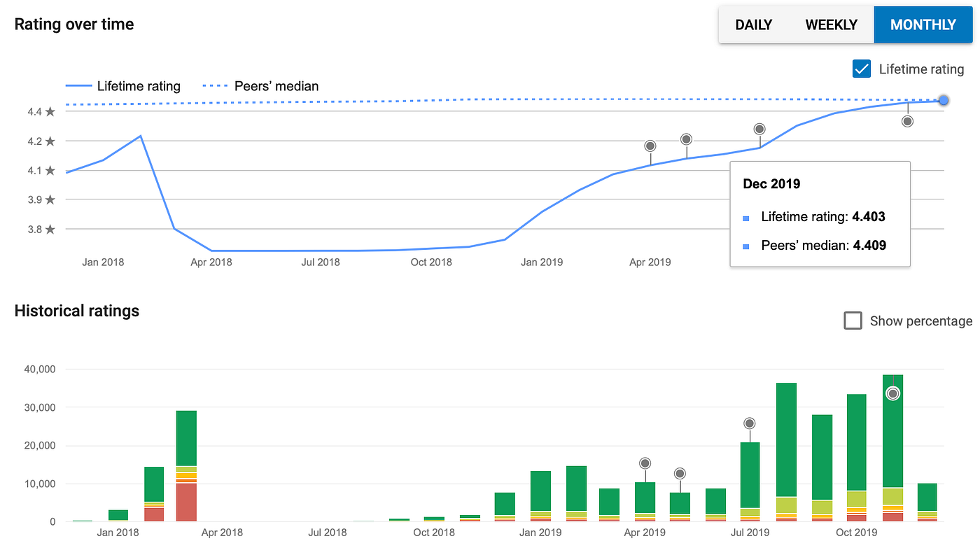The width and height of the screenshot is (980, 555).
Task: Uncheck the Lifetime rating checkbox
Action: pyautogui.click(x=862, y=69)
